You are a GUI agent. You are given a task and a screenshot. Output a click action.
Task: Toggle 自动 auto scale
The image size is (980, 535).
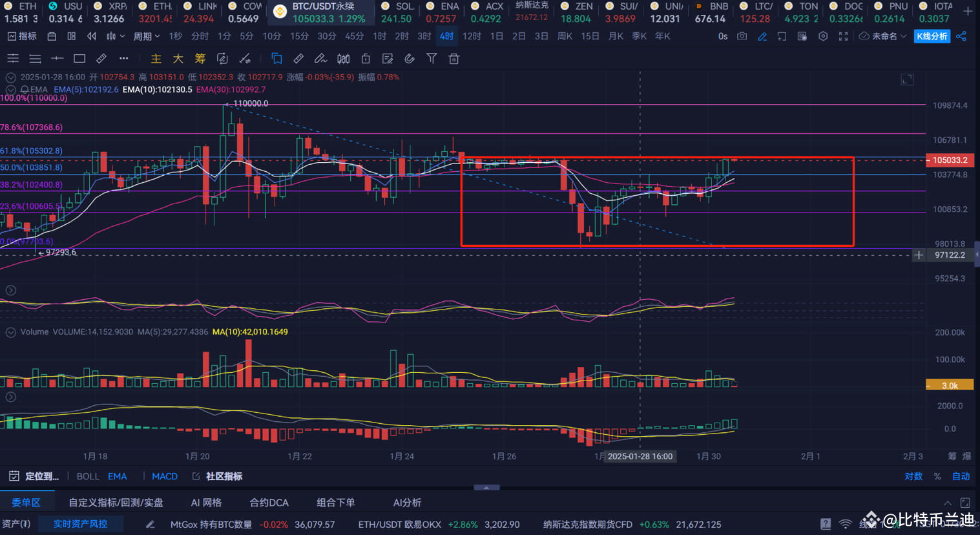[x=961, y=476]
